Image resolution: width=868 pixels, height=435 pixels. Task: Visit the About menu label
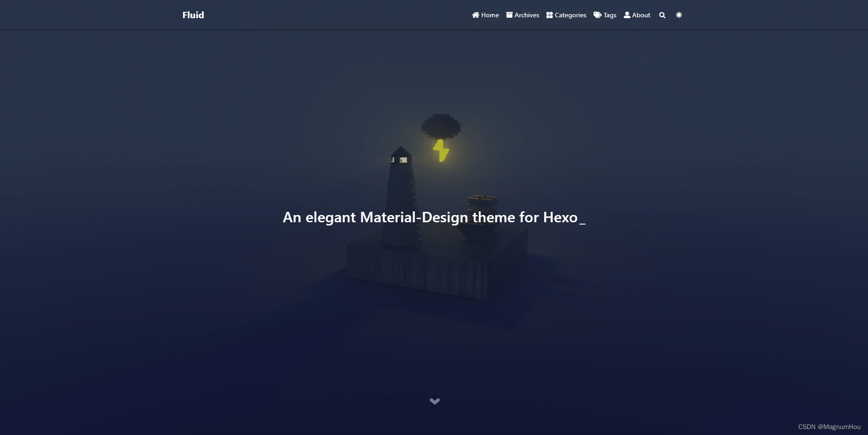[x=641, y=15]
